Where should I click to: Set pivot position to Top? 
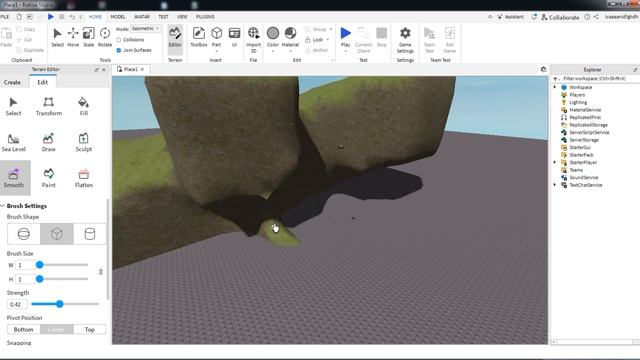[90, 329]
